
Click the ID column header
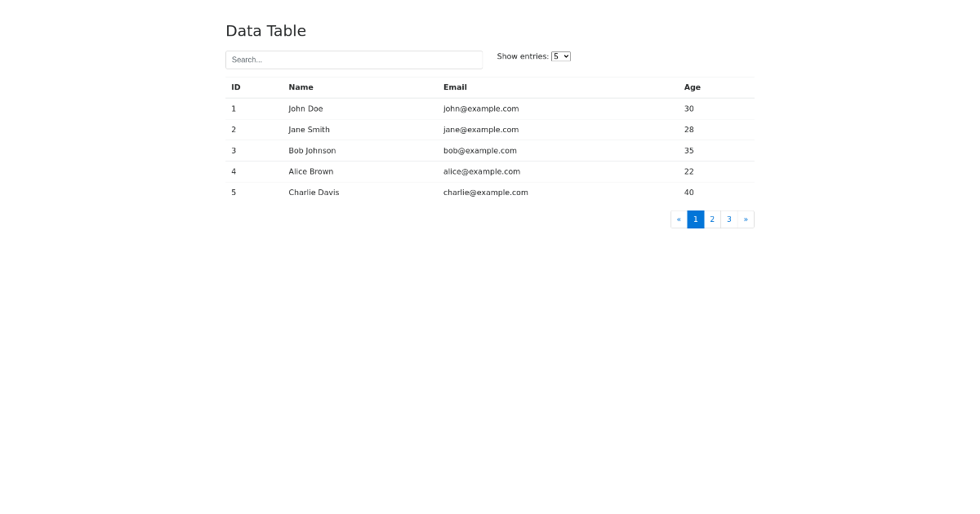(x=236, y=87)
